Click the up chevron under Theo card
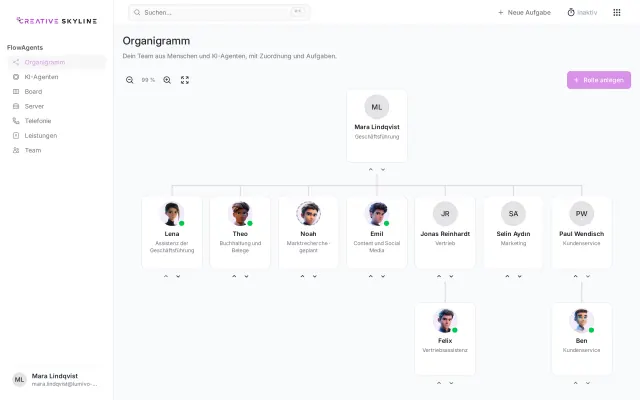Screen dimensions: 640x400 pyautogui.click(x=234, y=276)
